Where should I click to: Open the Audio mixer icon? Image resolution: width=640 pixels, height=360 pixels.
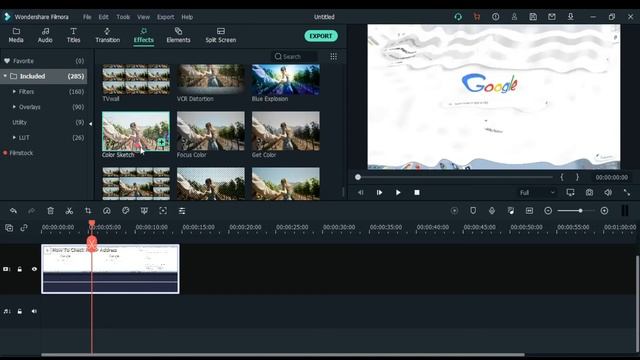point(511,211)
